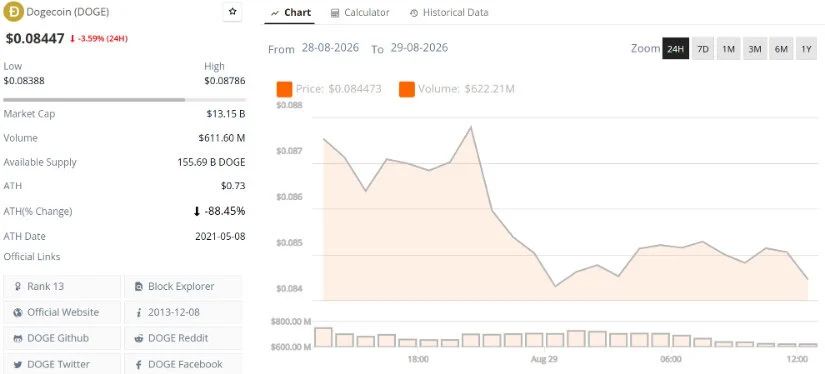Click the Calculator tab icon
825x374 pixels.
(x=335, y=13)
